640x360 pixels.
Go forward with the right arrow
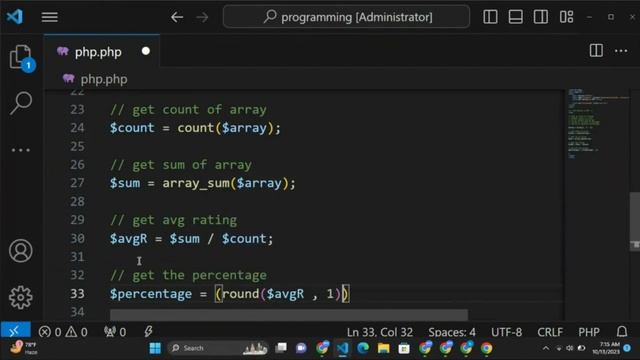click(x=202, y=17)
